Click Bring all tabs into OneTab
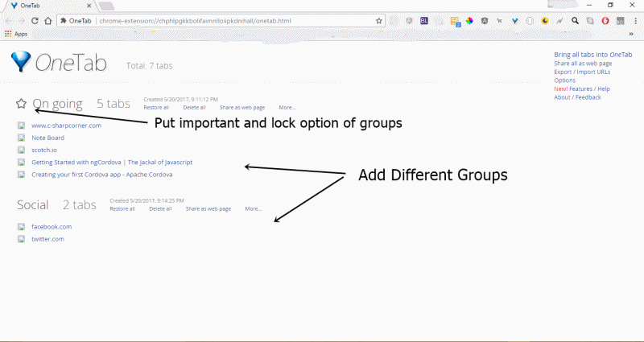Image resolution: width=644 pixels, height=342 pixels. pyautogui.click(x=593, y=55)
